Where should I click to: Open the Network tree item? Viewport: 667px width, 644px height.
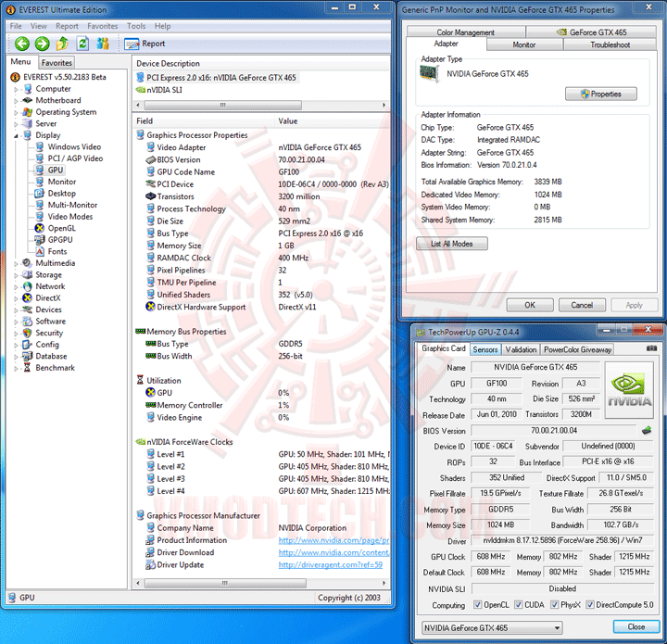coord(44,286)
